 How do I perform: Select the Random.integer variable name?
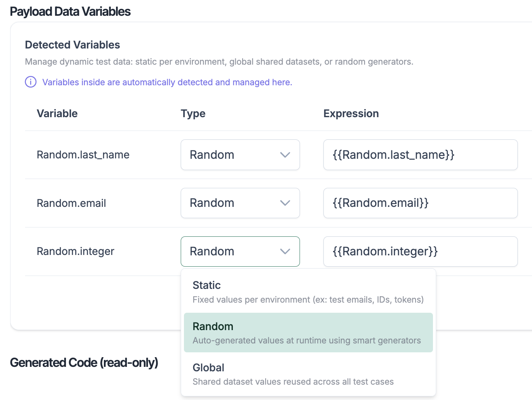click(75, 251)
